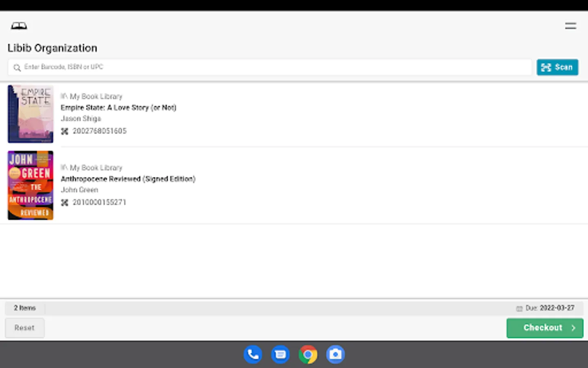Click My Book Library label above Empire State
The height and width of the screenshot is (368, 588).
(x=96, y=96)
